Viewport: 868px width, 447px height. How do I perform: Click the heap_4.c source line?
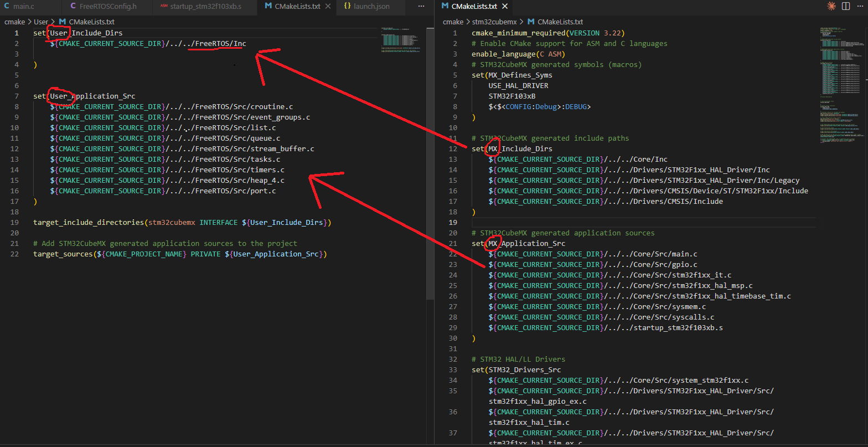(167, 181)
